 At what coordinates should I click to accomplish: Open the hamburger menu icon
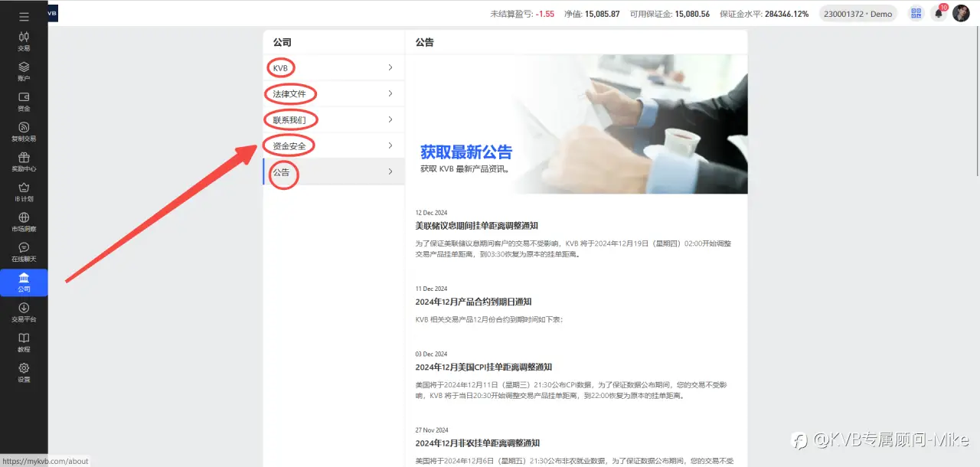pos(24,16)
